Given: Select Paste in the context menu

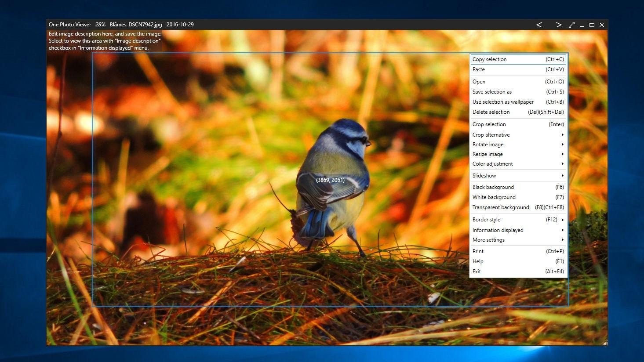Looking at the screenshot, I should 479,69.
